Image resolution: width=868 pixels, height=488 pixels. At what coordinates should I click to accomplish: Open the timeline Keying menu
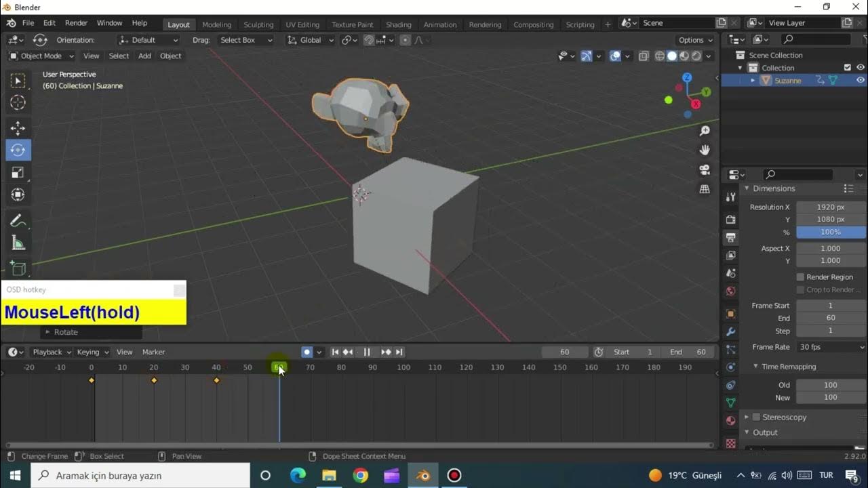92,352
